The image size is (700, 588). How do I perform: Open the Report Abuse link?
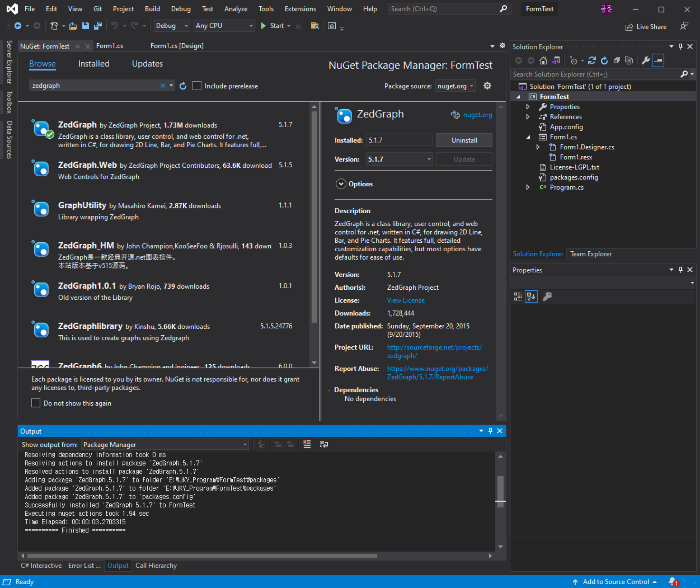point(437,372)
